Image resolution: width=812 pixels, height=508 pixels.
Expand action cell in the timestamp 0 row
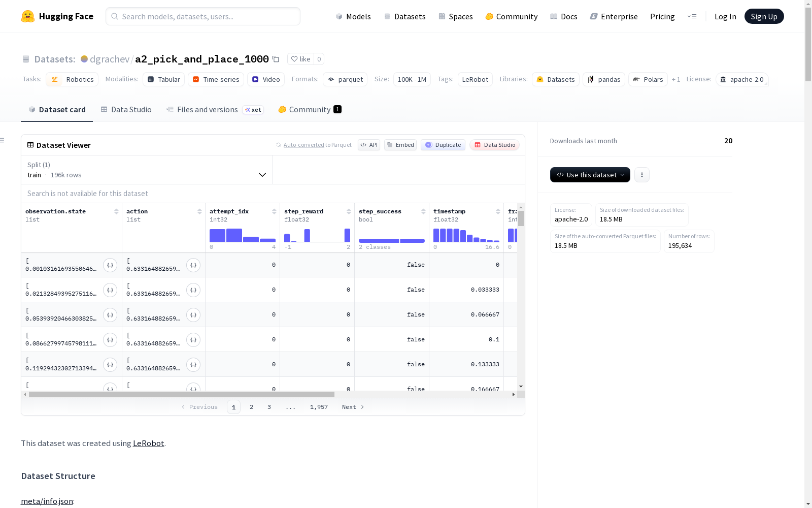point(193,265)
